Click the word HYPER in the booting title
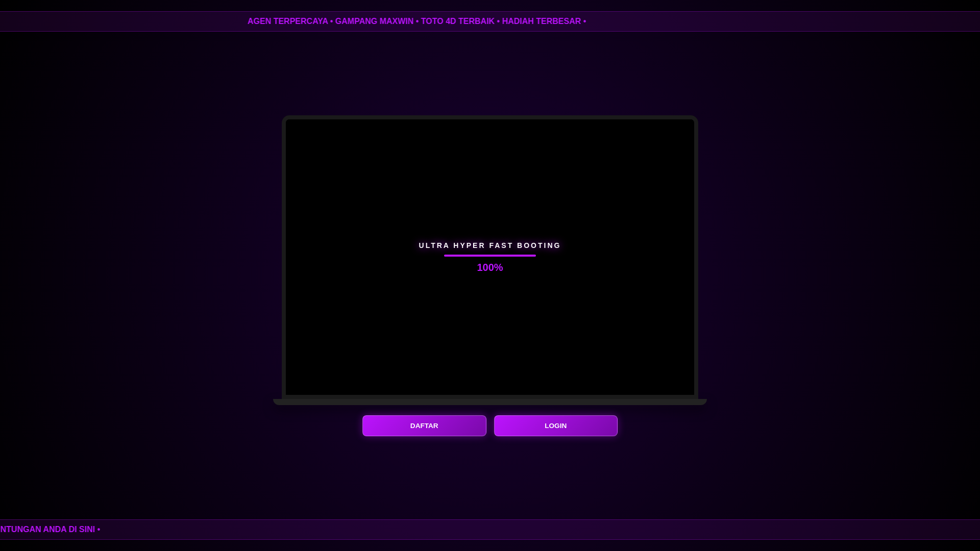980x551 pixels. (469, 245)
